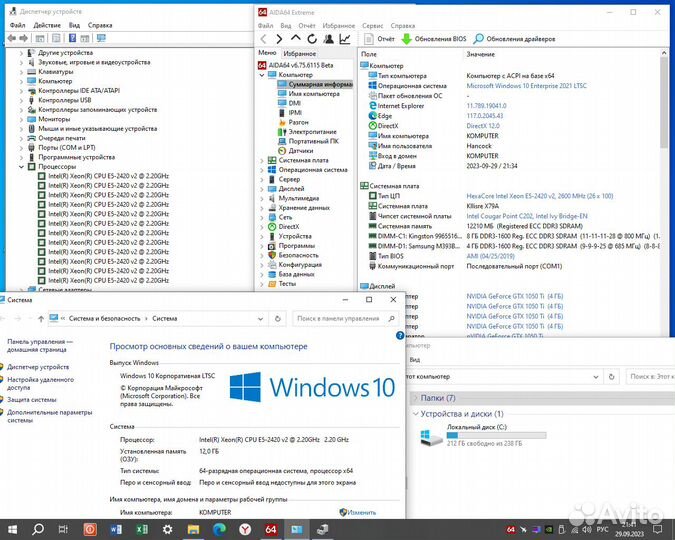This screenshot has width=675, height=540.
Task: Click the AIDA64 up-level arrow icon
Action: (295, 38)
